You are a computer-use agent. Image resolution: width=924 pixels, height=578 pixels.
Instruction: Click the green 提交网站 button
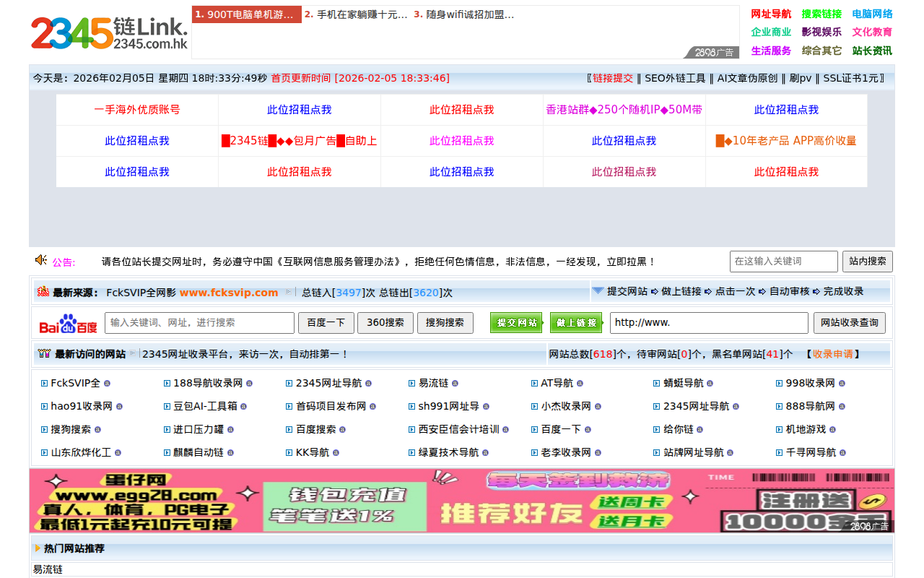tap(516, 323)
